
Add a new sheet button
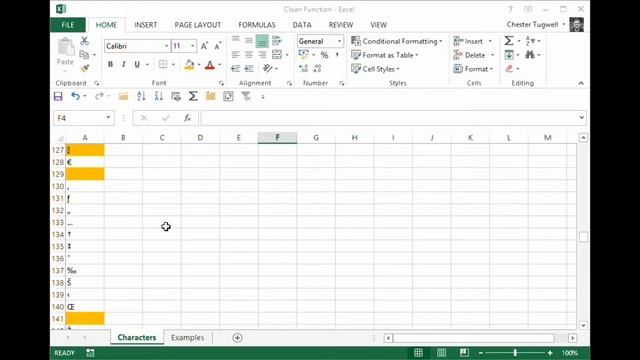point(237,338)
